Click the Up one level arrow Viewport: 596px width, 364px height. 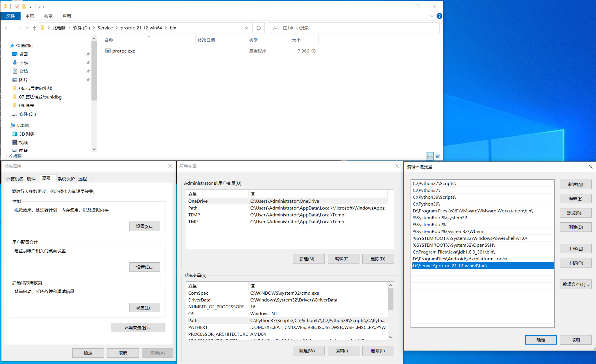coord(34,28)
